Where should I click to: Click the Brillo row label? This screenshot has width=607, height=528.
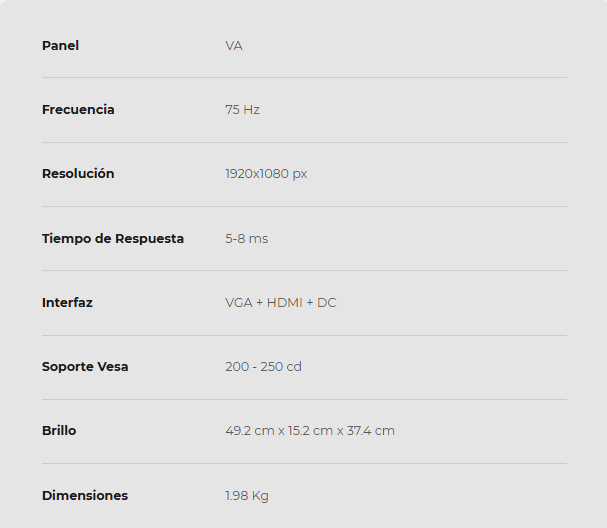coord(59,430)
